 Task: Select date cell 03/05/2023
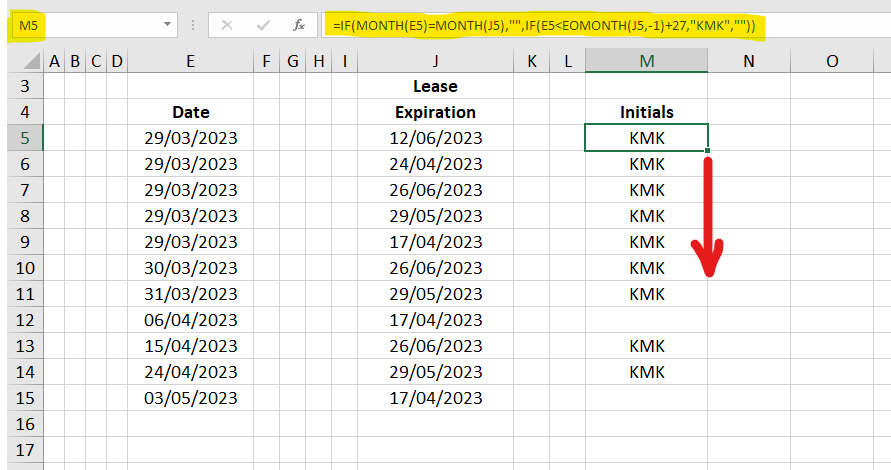point(190,398)
